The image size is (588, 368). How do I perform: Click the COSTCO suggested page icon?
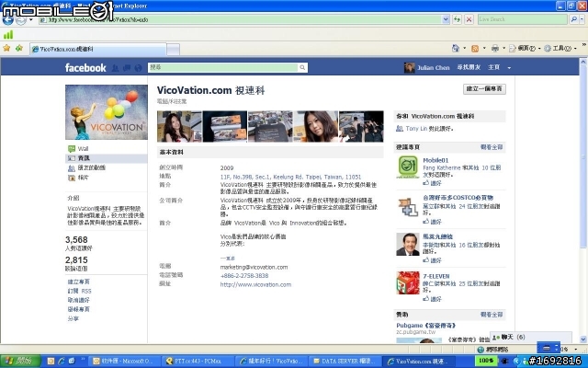[408, 206]
